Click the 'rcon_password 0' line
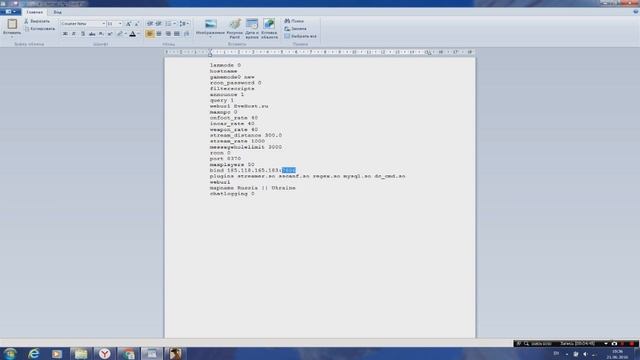 236,83
